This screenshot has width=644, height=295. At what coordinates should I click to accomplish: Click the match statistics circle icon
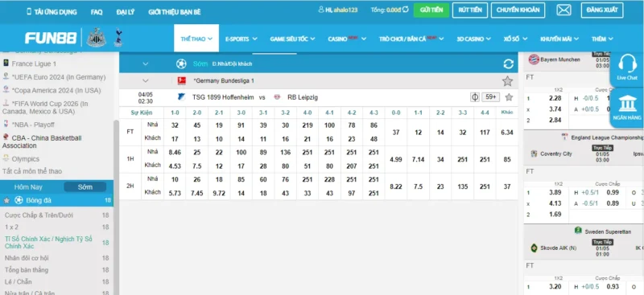[475, 97]
